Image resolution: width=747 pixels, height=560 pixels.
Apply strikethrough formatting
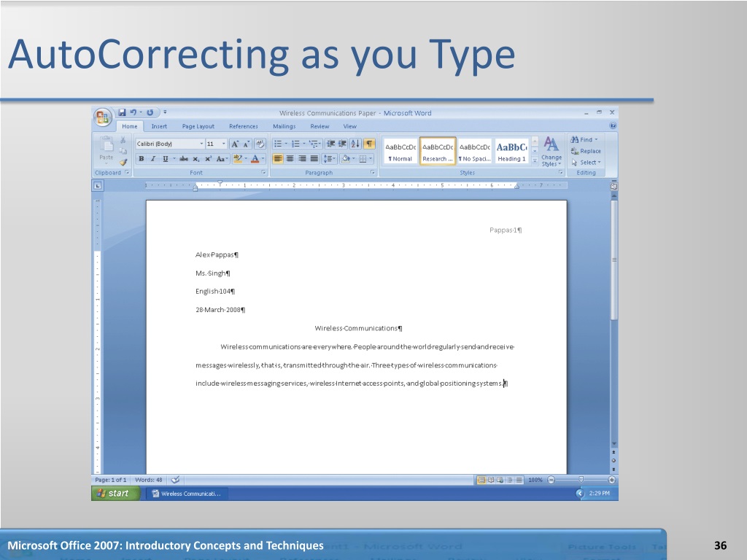click(x=184, y=158)
